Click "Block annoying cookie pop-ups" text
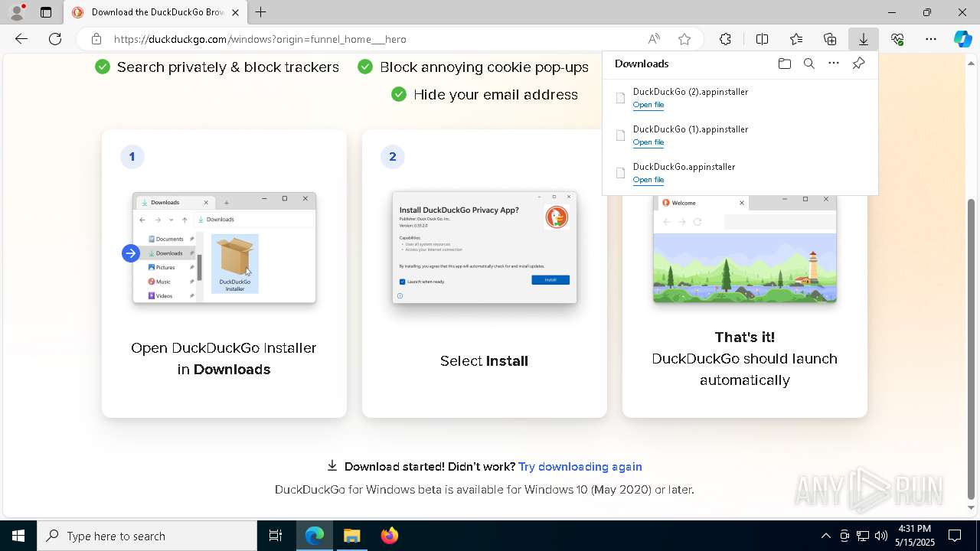This screenshot has width=980, height=551. (484, 67)
